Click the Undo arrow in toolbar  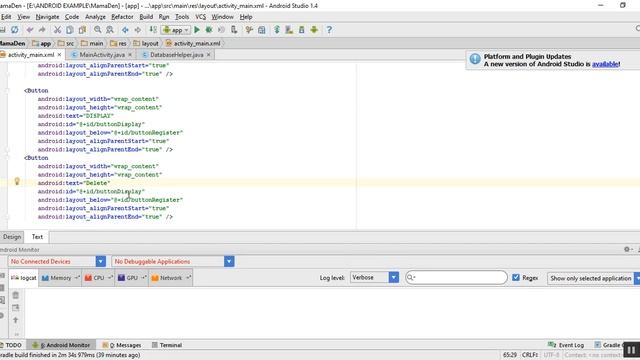(30, 30)
